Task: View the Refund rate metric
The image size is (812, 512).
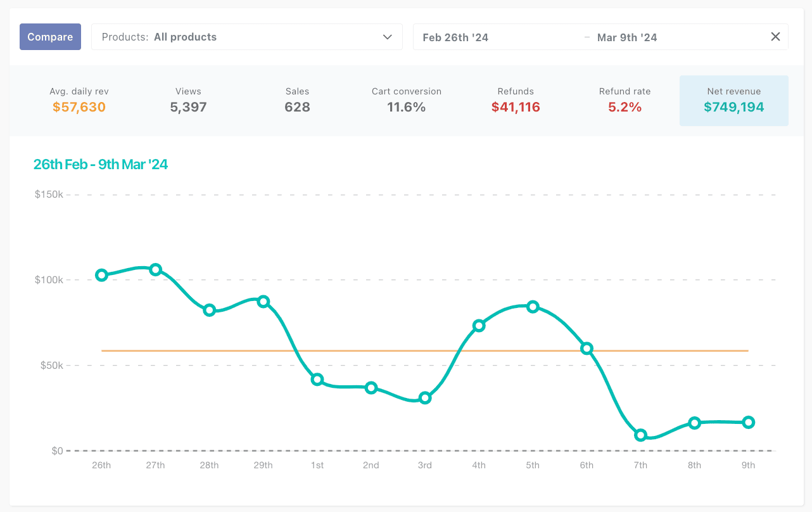Action: coord(625,101)
